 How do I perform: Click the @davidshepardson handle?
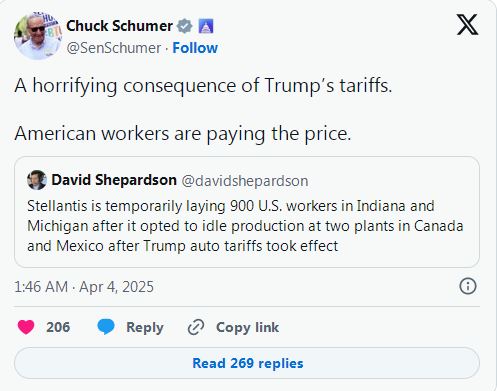click(x=245, y=181)
